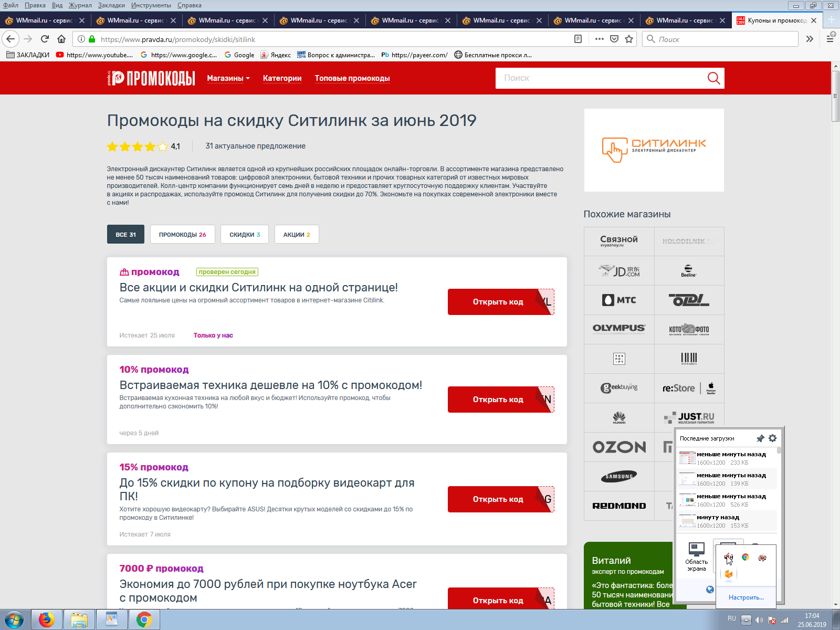Click the bug icon in tray popup
This screenshot has width=840, height=630.
click(762, 557)
